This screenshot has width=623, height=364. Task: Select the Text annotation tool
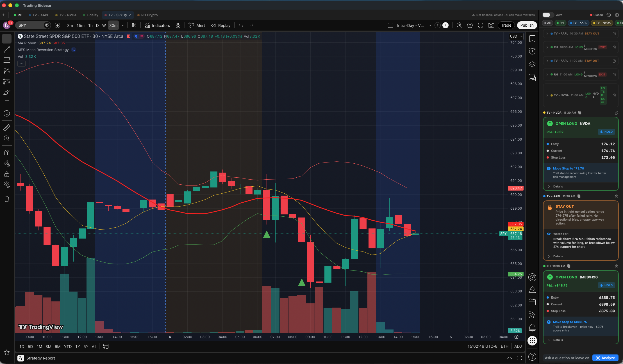pos(7,103)
